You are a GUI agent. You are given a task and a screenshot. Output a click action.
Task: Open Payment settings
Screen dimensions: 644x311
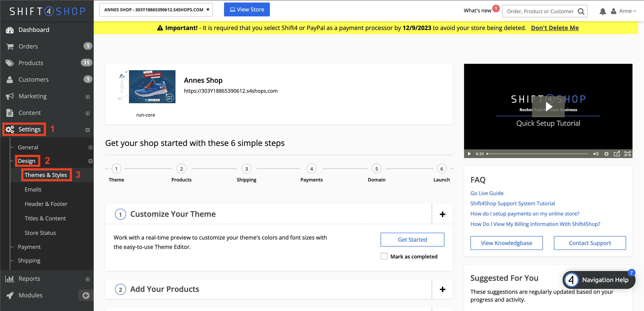(29, 247)
